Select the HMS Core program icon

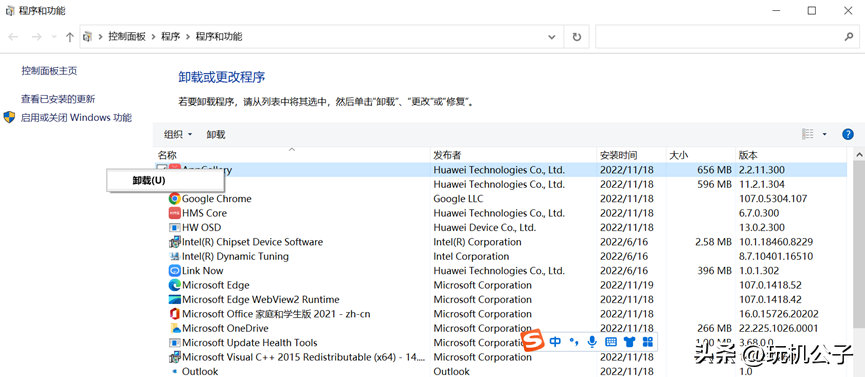(x=175, y=213)
